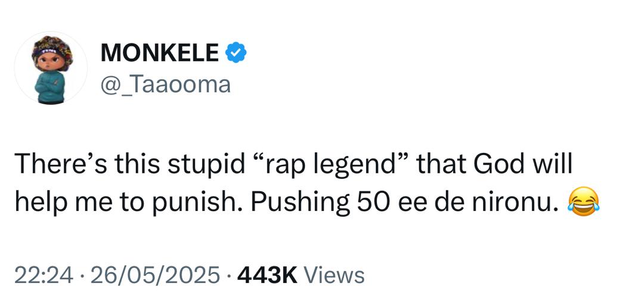Click the first line of tweet text
The image size is (644, 296).
292,165
